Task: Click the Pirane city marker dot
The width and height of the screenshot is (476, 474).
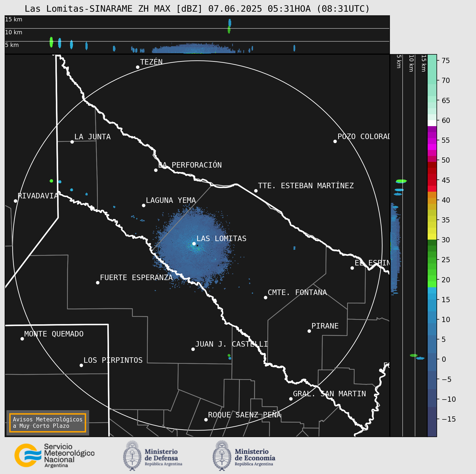Action: coord(309,331)
